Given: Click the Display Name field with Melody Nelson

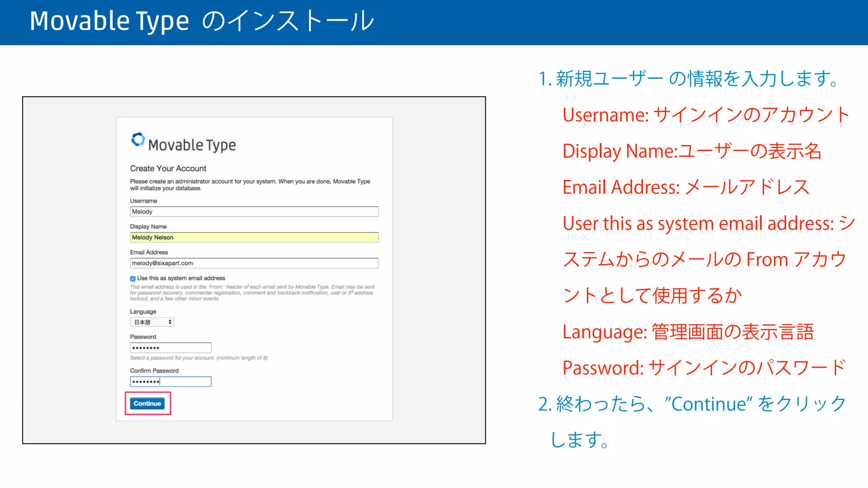Looking at the screenshot, I should click(x=254, y=237).
